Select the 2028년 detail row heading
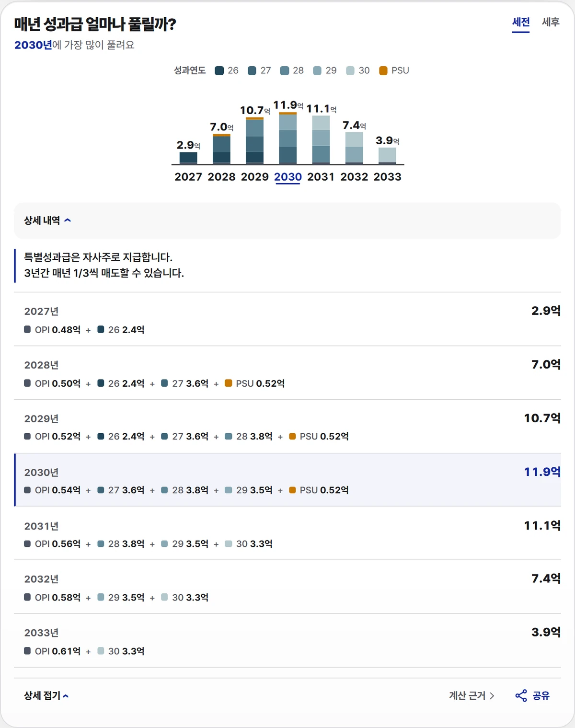This screenshot has width=575, height=728. (x=41, y=365)
